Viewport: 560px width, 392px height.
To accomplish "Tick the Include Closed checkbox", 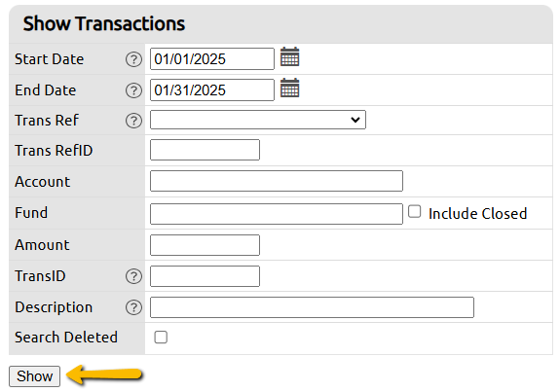I will coord(414,211).
